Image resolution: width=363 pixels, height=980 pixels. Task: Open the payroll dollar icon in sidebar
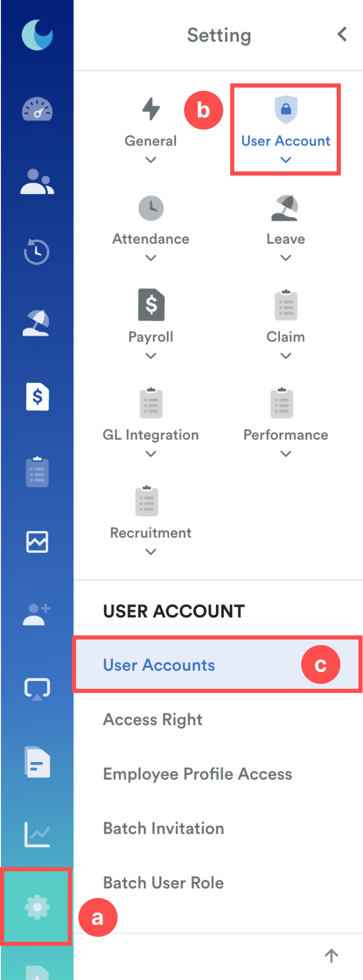[x=37, y=396]
